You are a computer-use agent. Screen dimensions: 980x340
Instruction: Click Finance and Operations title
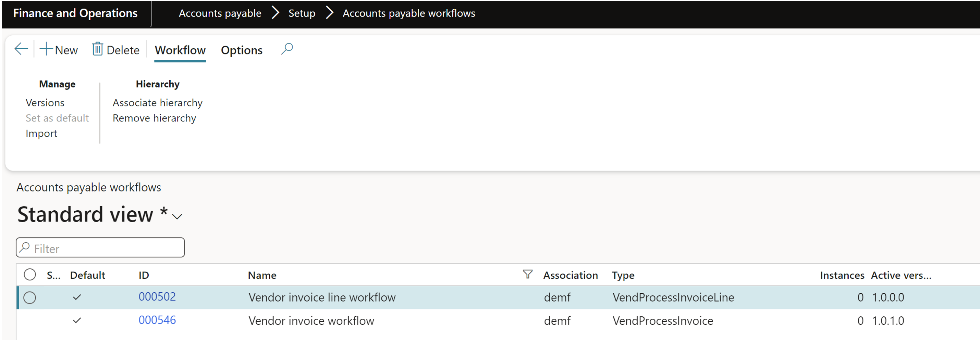point(75,13)
